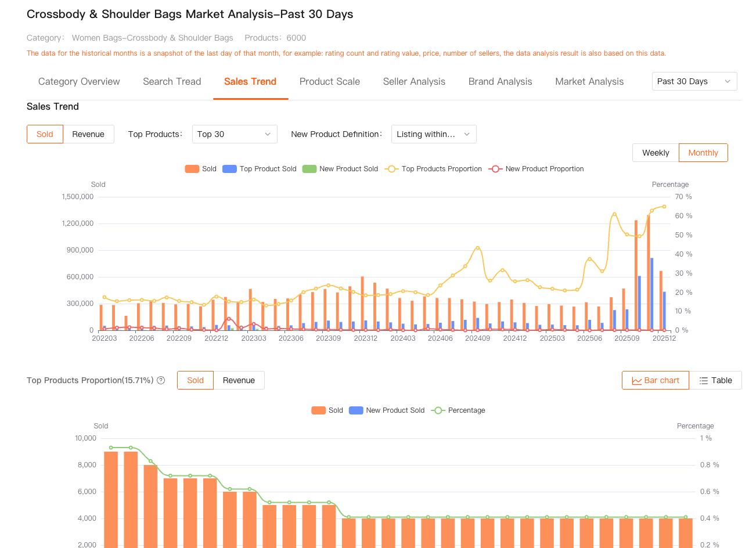This screenshot has width=756, height=548.
Task: Expand the Top 30 products dropdown
Action: point(234,134)
